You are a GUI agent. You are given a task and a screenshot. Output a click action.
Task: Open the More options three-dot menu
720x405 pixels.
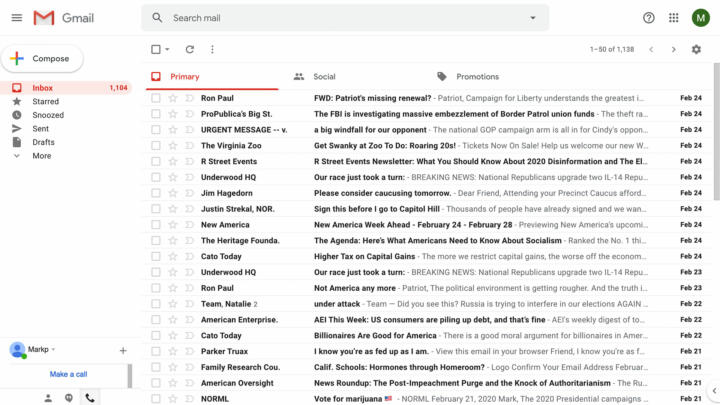click(212, 49)
